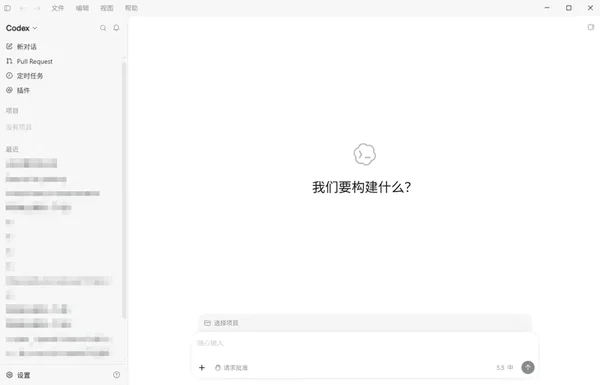Open the 视图 menu
This screenshot has height=385, width=600.
107,8
